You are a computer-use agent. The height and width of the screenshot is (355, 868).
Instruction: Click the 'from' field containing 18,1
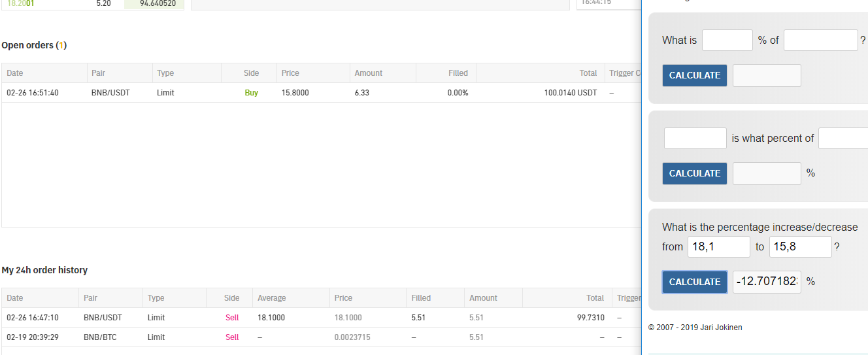(718, 246)
